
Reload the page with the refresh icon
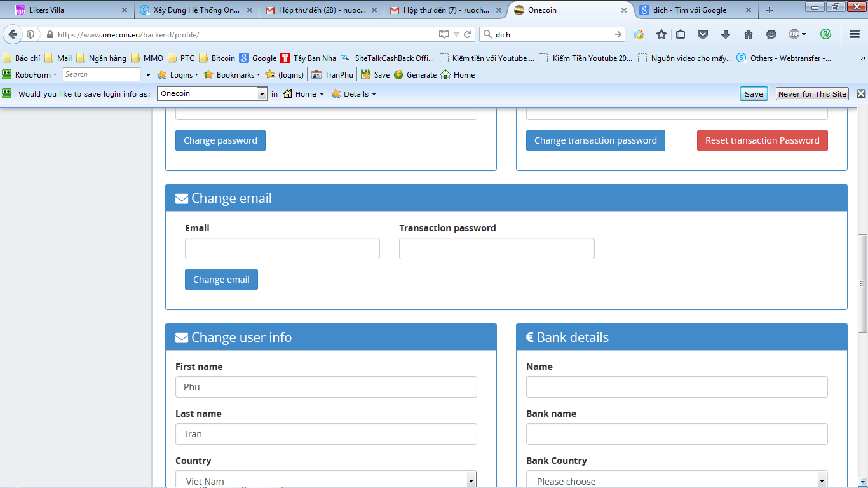[468, 34]
